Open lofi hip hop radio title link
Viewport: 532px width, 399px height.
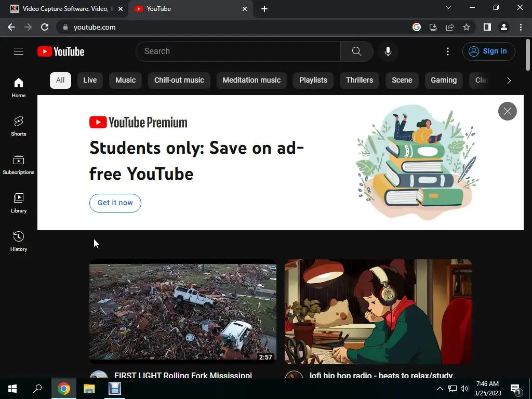[x=381, y=375]
